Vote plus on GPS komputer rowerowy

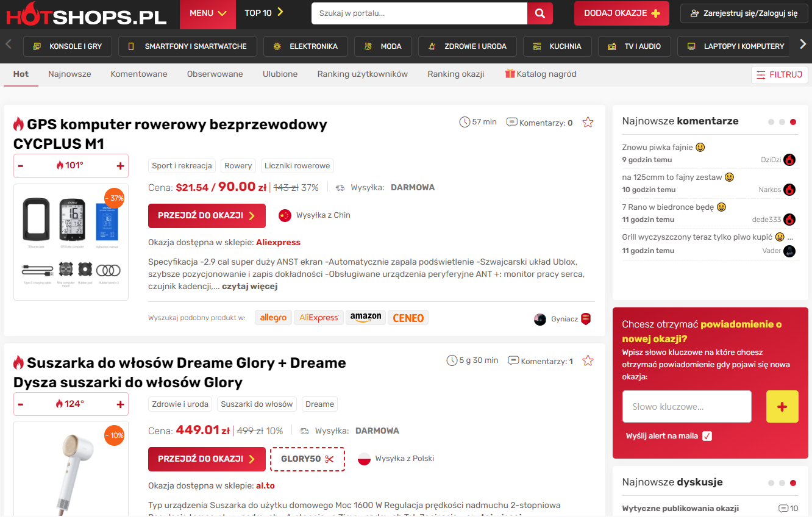pyautogui.click(x=120, y=166)
